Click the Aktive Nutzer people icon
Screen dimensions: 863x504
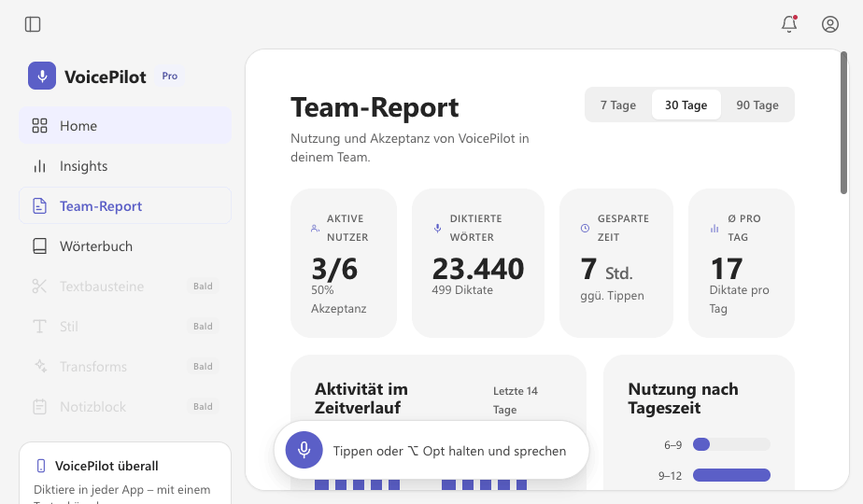315,228
